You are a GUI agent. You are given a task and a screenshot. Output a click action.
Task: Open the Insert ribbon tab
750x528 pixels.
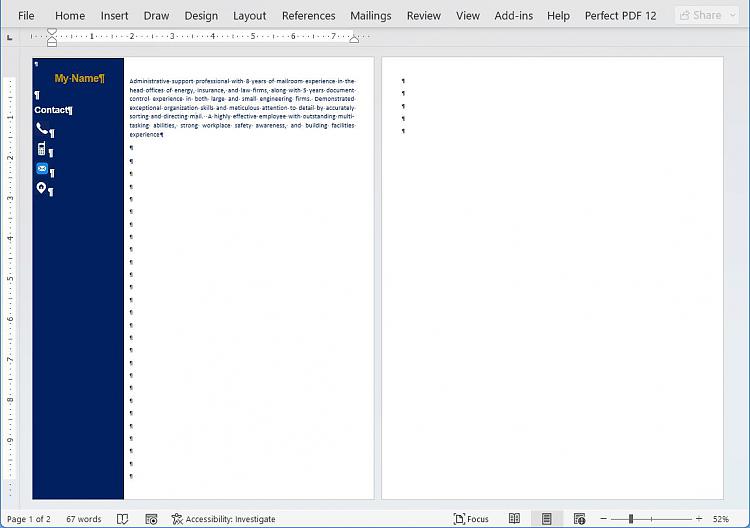tap(114, 16)
